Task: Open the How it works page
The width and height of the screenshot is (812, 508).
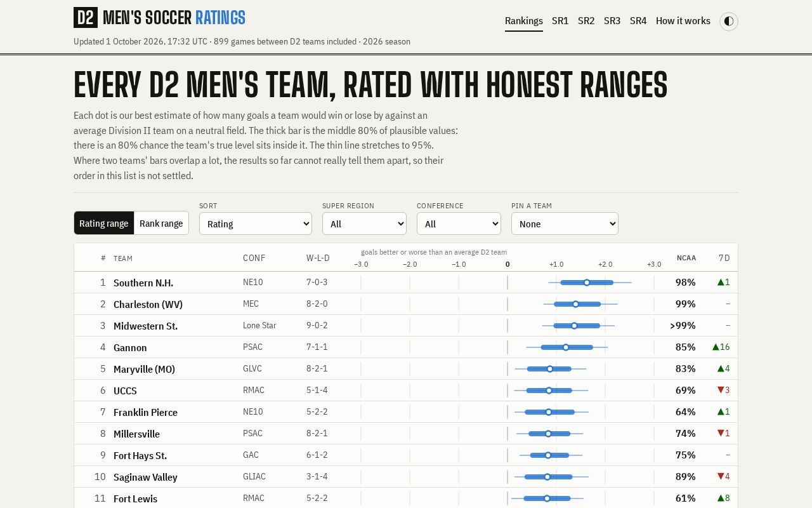Action: pos(683,21)
